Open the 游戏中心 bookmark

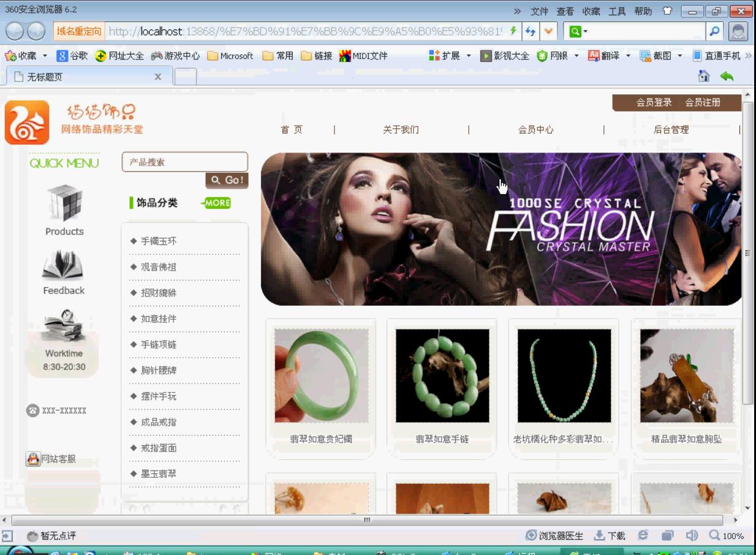pos(176,56)
